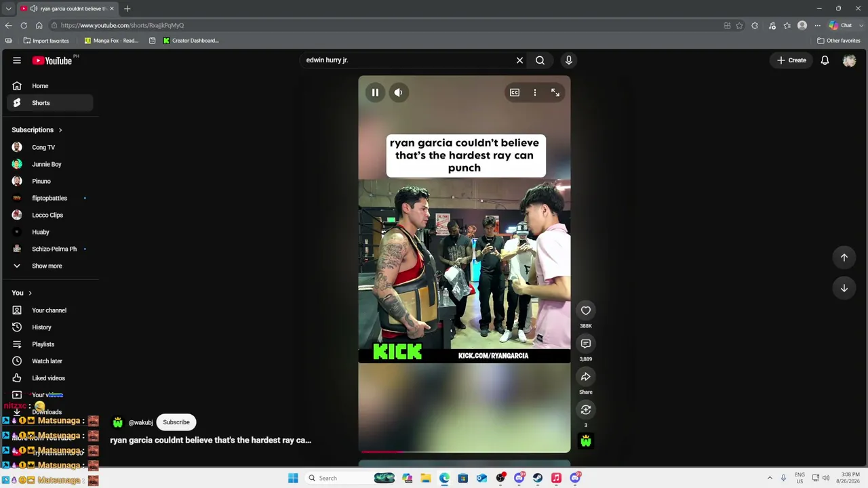Open Home in the YouTube sidebar
The height and width of the screenshot is (488, 868).
click(50, 86)
